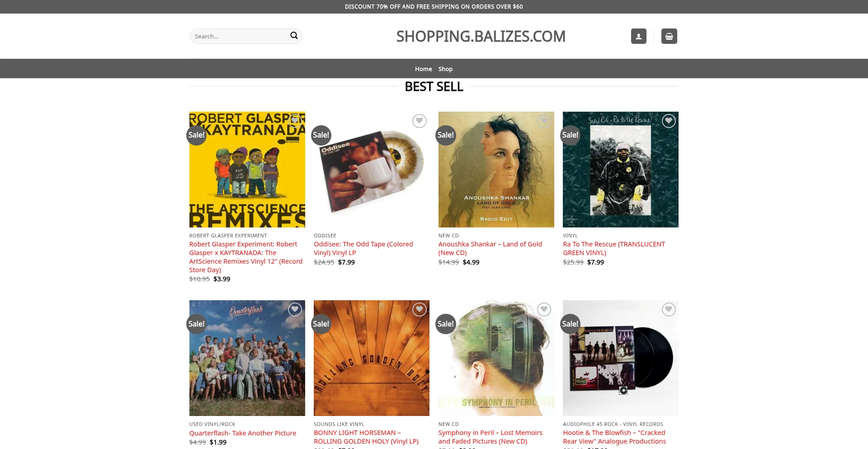The height and width of the screenshot is (449, 868).
Task: Add Bonny Light Horseman vinyl to wishlist
Action: point(420,309)
